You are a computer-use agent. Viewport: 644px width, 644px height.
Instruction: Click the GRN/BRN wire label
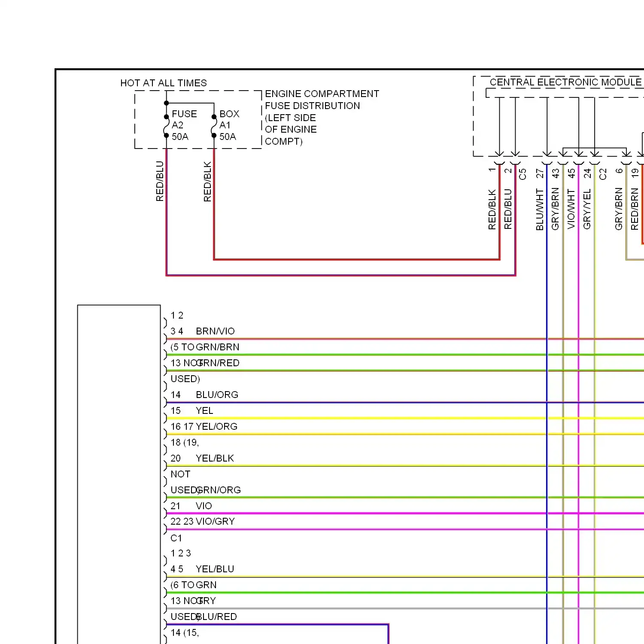[218, 347]
